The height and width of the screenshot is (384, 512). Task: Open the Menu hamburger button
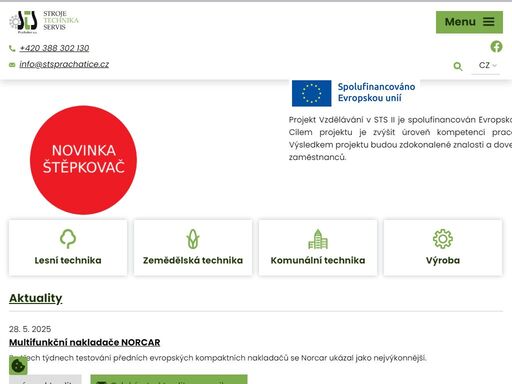coord(469,22)
